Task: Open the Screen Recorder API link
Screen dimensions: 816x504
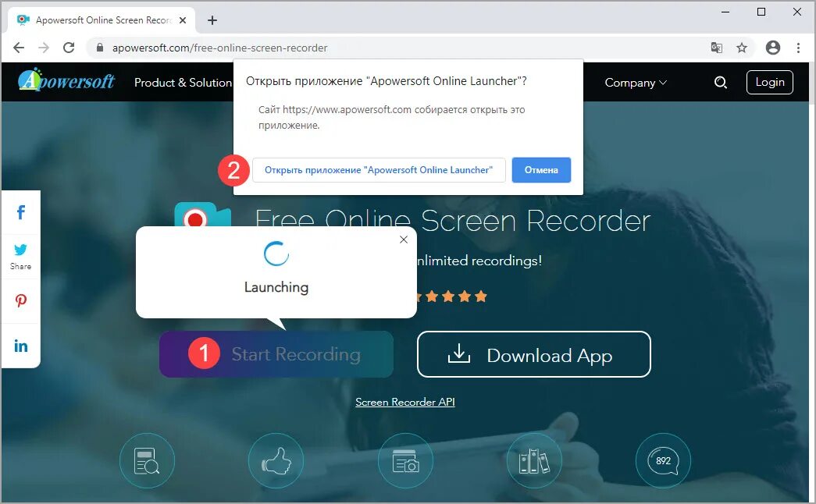Action: point(405,402)
